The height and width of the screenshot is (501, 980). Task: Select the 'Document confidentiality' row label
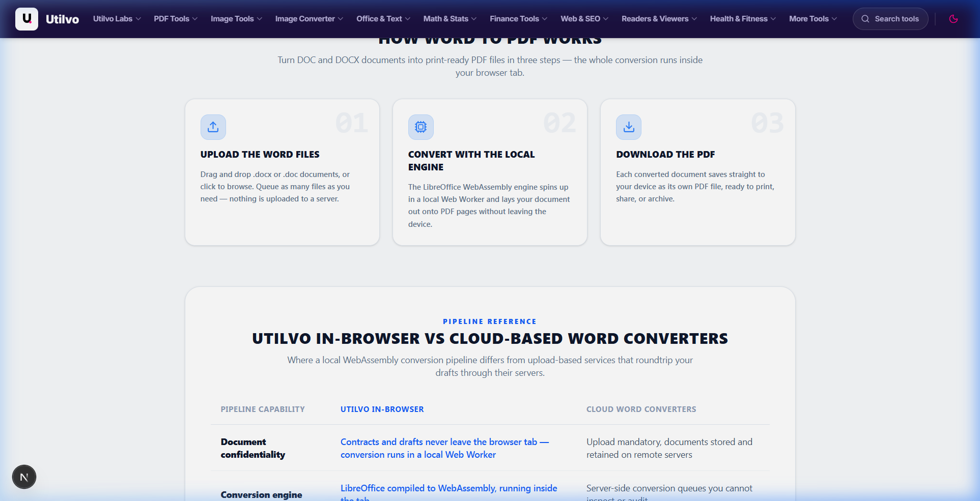pos(253,448)
